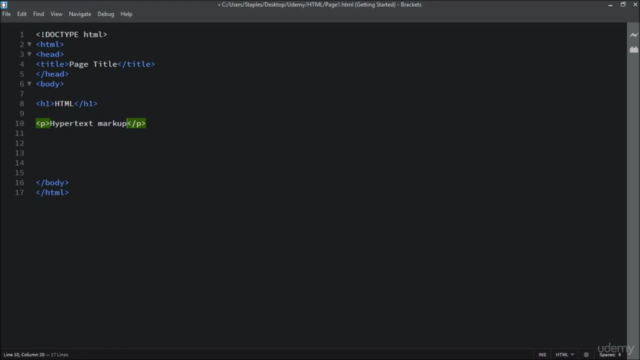
Task: Open the File menu
Action: tap(7, 14)
